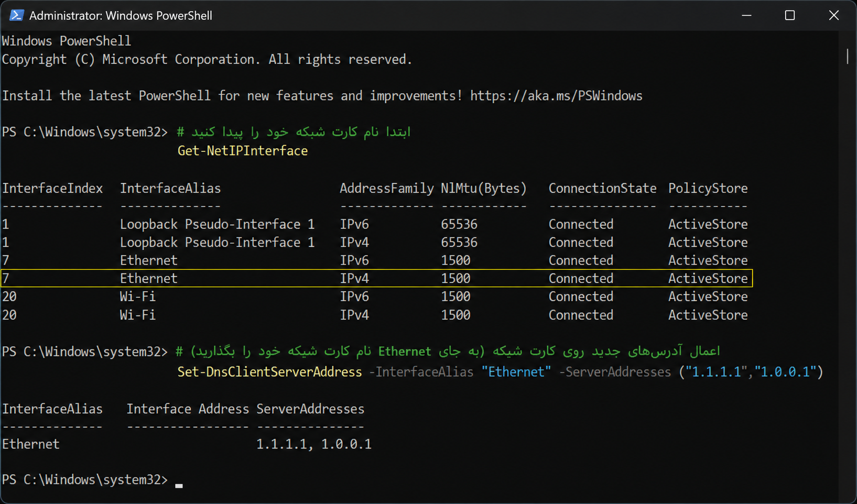Close the Administrator PowerShell window
Image resolution: width=857 pixels, height=504 pixels.
tap(834, 15)
